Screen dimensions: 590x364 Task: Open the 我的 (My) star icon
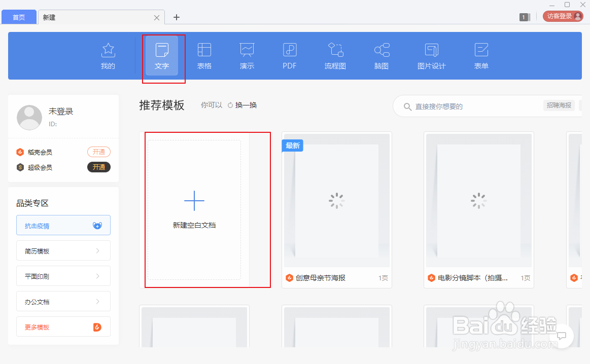point(108,56)
